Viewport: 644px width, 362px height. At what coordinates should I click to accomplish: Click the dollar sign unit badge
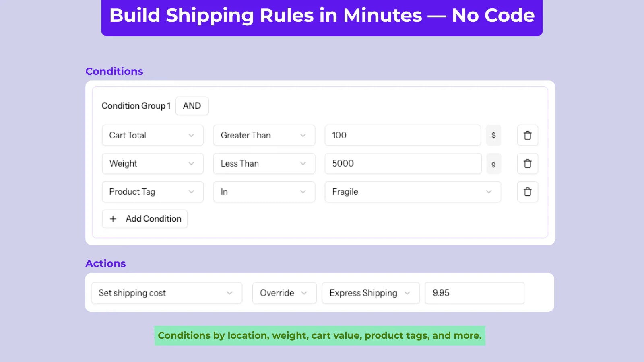(493, 135)
